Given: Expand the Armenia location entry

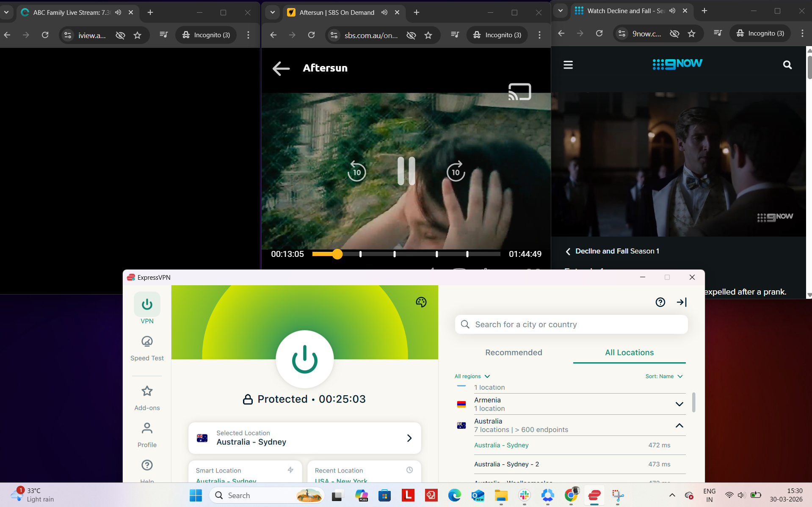Looking at the screenshot, I should pos(679,404).
